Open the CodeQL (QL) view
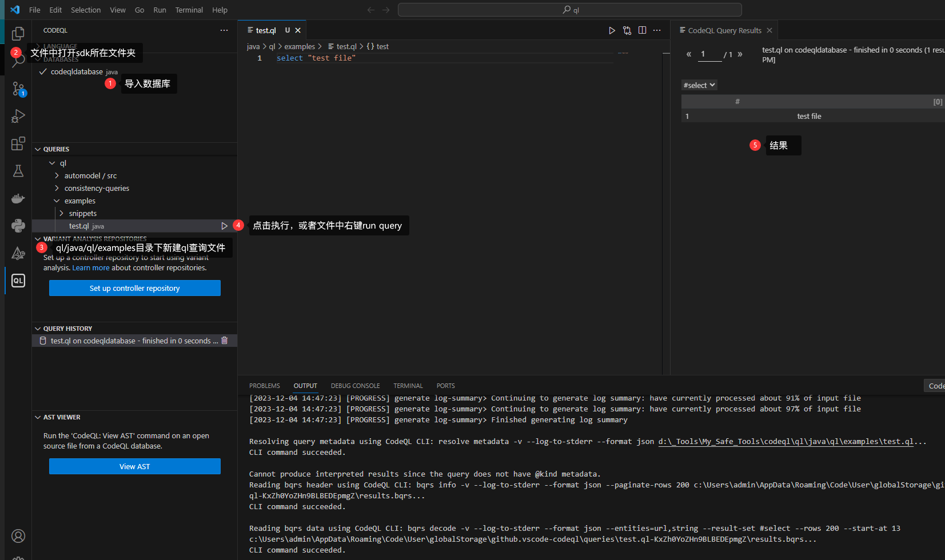The width and height of the screenshot is (945, 560). pos(18,281)
